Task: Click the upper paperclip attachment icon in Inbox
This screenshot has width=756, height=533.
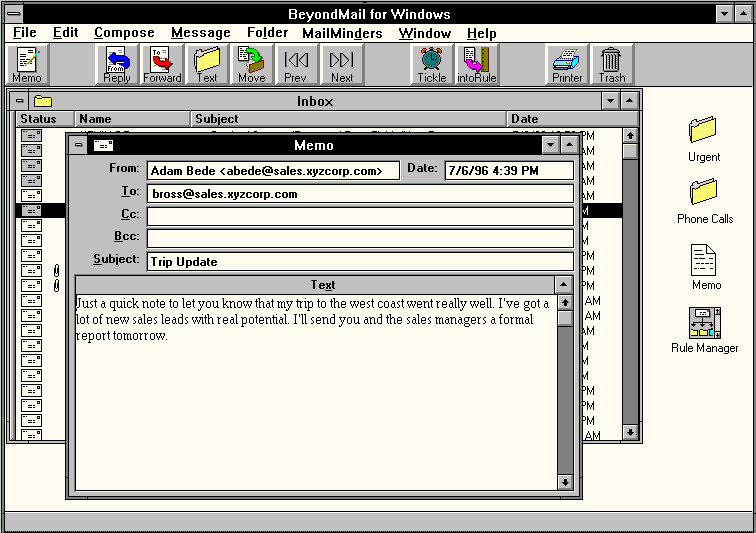Action: (56, 271)
